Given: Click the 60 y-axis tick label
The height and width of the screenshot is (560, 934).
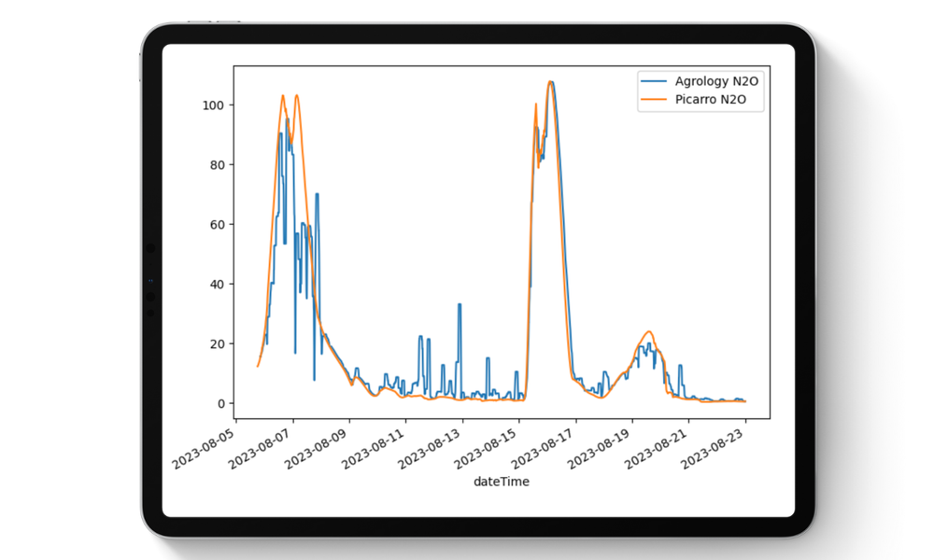Looking at the screenshot, I should tap(217, 225).
